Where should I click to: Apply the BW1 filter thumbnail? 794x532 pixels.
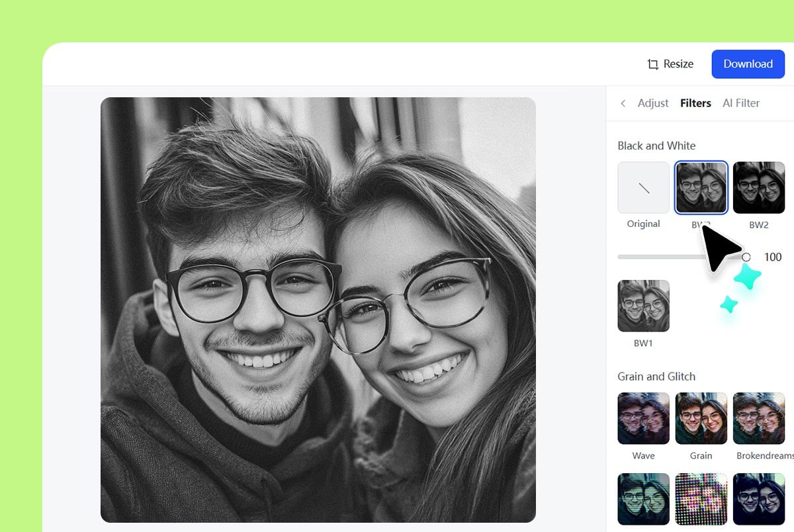pyautogui.click(x=644, y=306)
